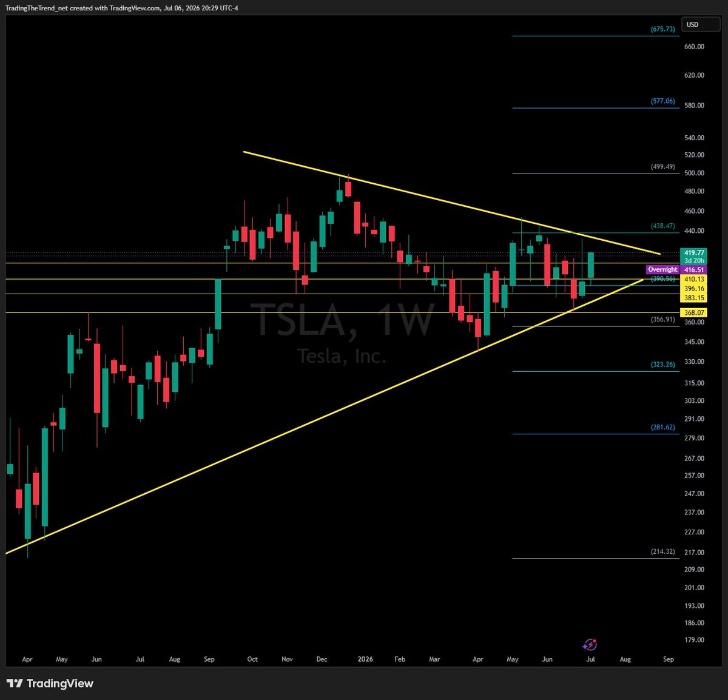Click 460.00 on the price axis
This screenshot has height=700, width=728.
[694, 211]
